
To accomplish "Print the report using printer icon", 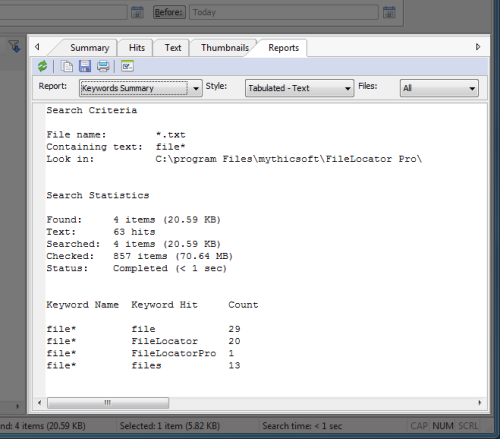I will pyautogui.click(x=103, y=66).
